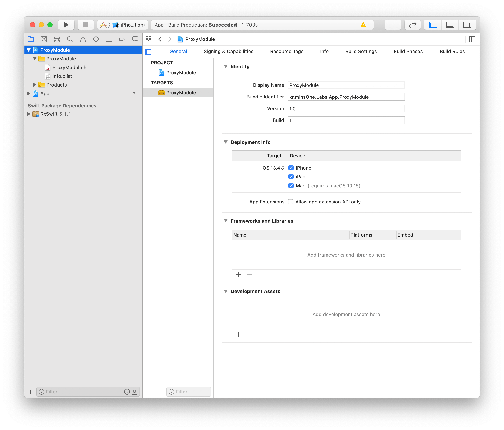Viewport: 504px width, 430px height.
Task: Expand the App project reference
Action: point(29,93)
